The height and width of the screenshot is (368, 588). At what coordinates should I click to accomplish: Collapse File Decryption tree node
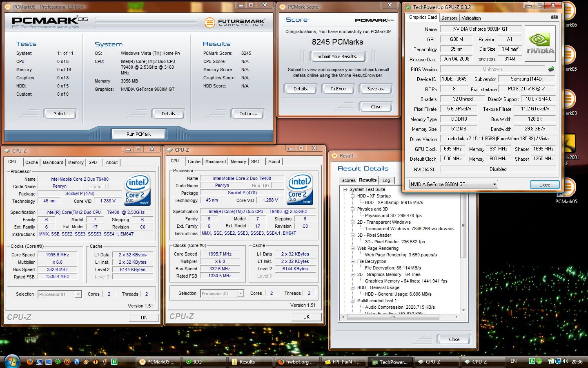(352, 262)
